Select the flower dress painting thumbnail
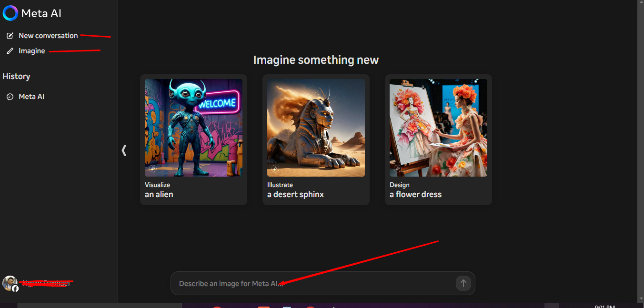Image resolution: width=644 pixels, height=308 pixels. (438, 128)
